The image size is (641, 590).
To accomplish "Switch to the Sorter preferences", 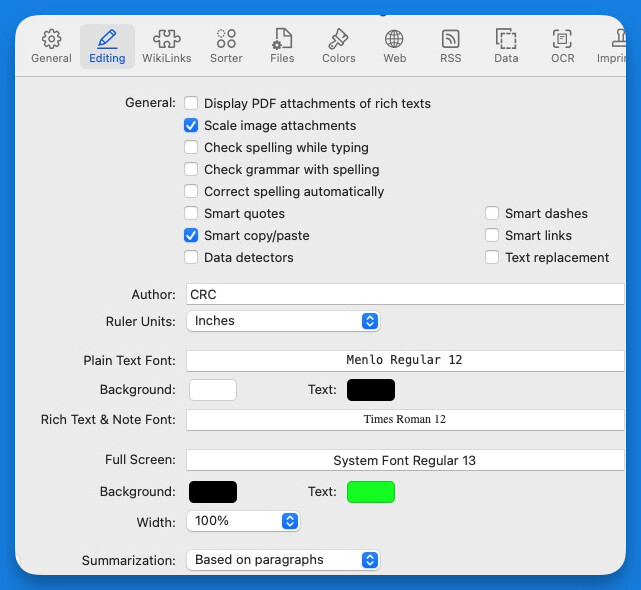I will pos(226,46).
